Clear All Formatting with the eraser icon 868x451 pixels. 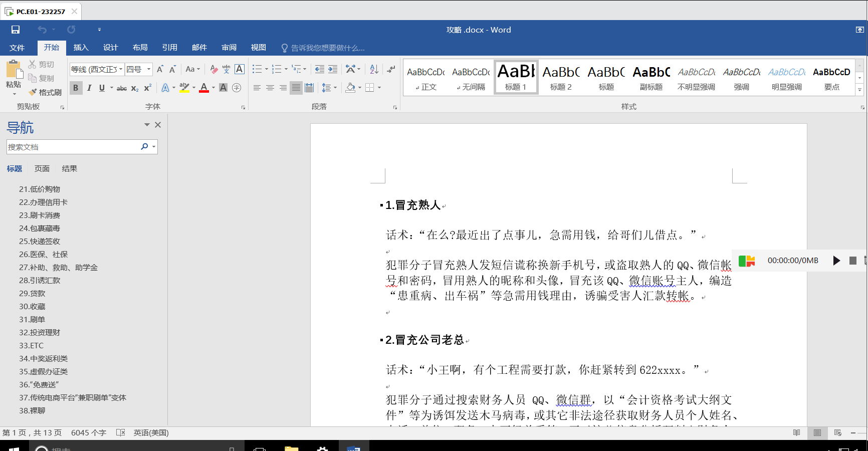213,69
